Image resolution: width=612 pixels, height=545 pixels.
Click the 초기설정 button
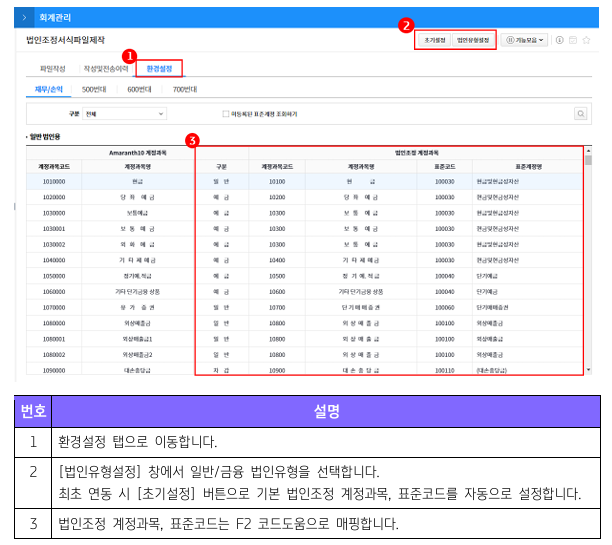click(435, 40)
